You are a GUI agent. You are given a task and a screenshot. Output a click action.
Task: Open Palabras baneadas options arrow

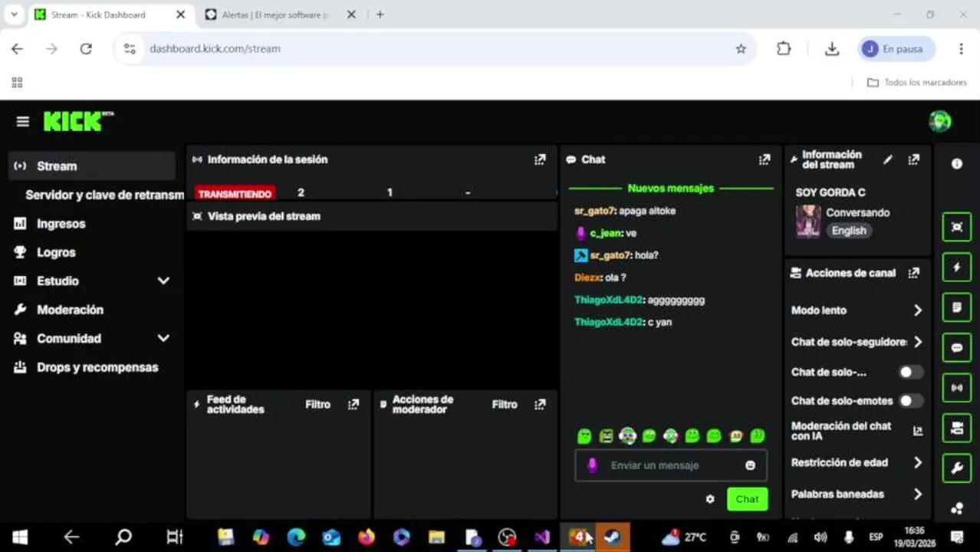pyautogui.click(x=918, y=495)
